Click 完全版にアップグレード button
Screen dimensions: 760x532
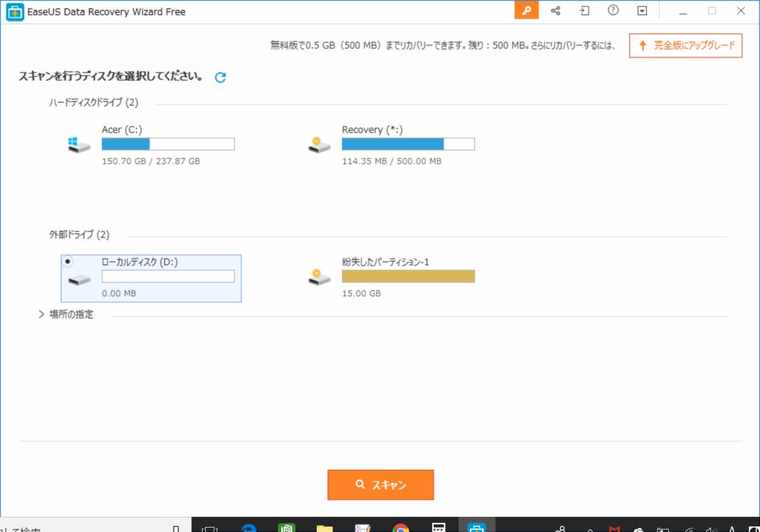tap(685, 46)
